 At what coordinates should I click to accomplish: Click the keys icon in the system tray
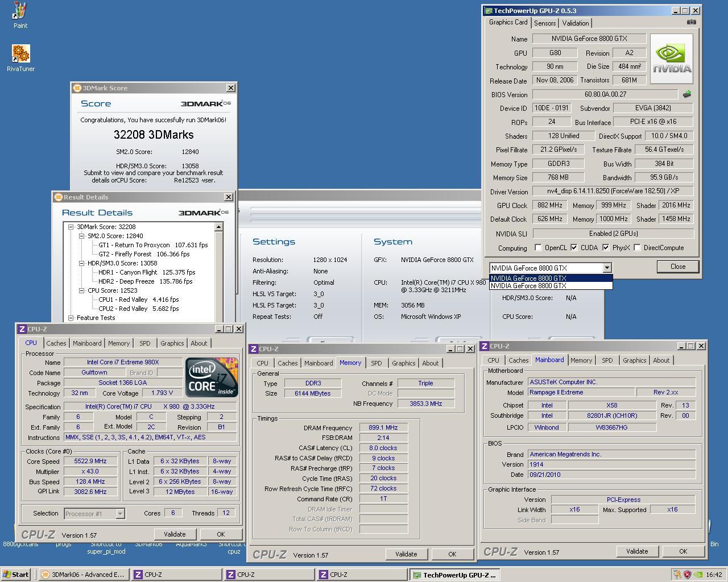click(x=677, y=575)
